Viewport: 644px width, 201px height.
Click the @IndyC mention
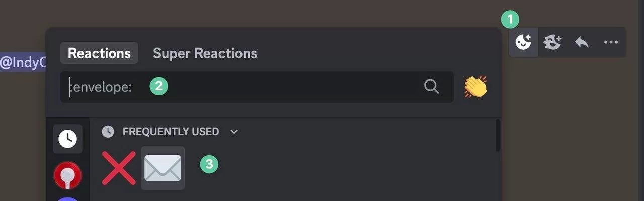(x=23, y=63)
